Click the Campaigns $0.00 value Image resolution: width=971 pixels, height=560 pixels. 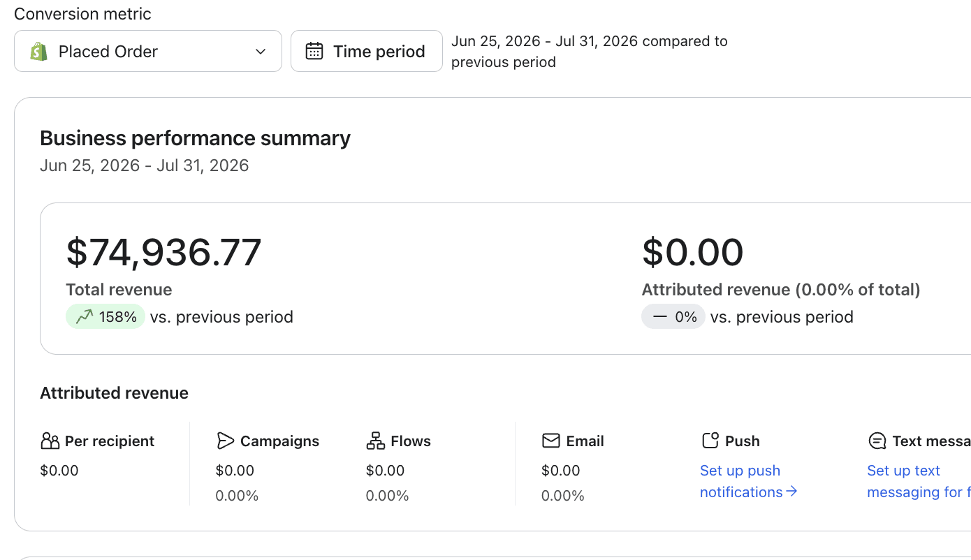click(235, 471)
